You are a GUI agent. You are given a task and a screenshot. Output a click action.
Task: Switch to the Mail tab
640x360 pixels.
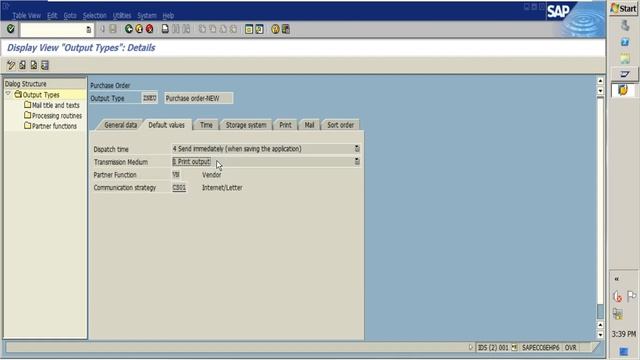point(309,125)
